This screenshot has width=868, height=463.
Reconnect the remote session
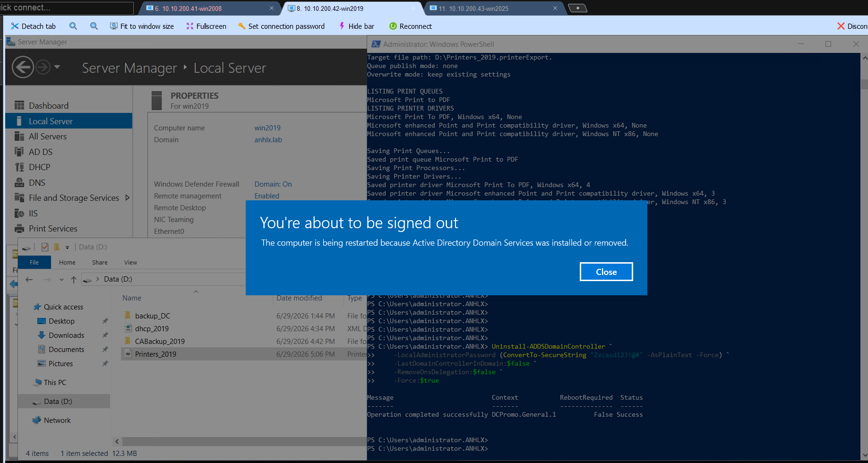point(411,26)
